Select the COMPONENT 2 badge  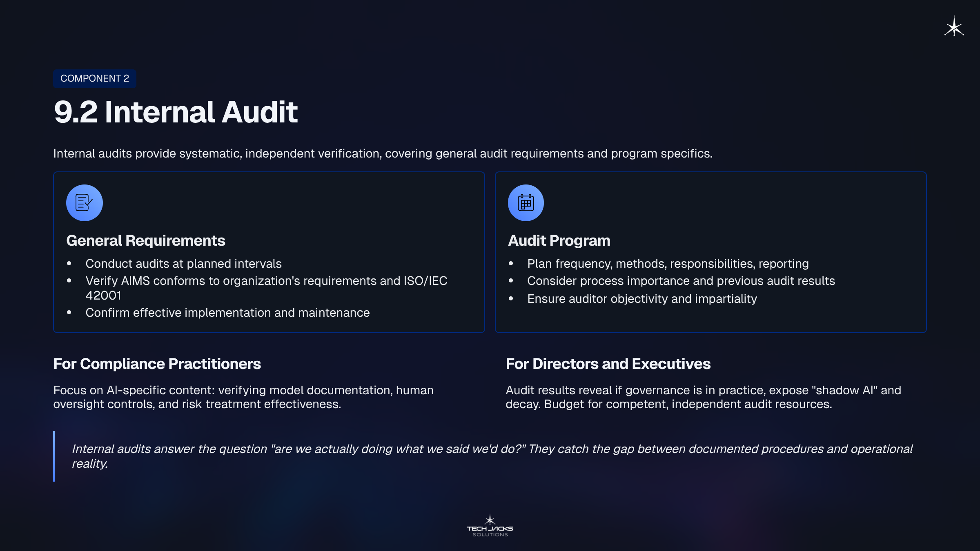[94, 78]
